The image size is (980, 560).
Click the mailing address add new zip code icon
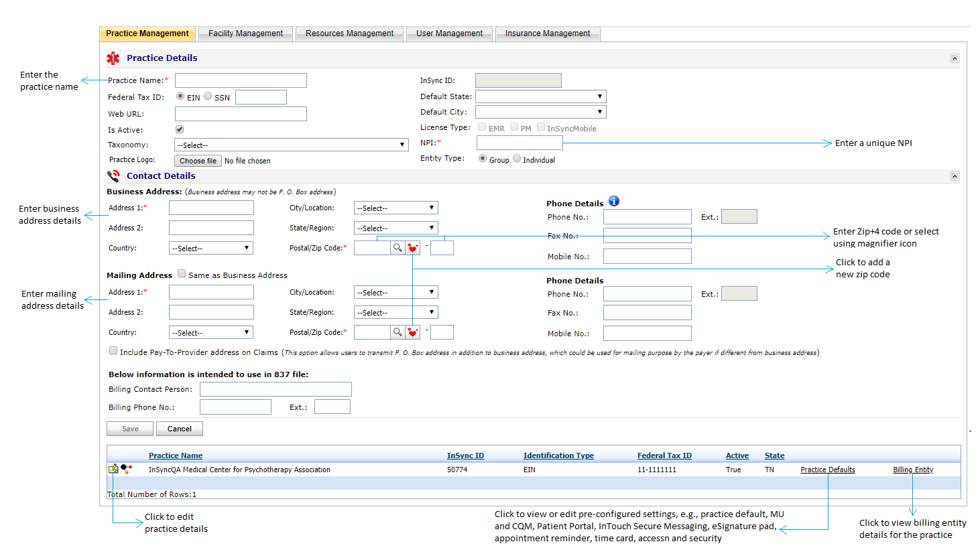pos(413,332)
